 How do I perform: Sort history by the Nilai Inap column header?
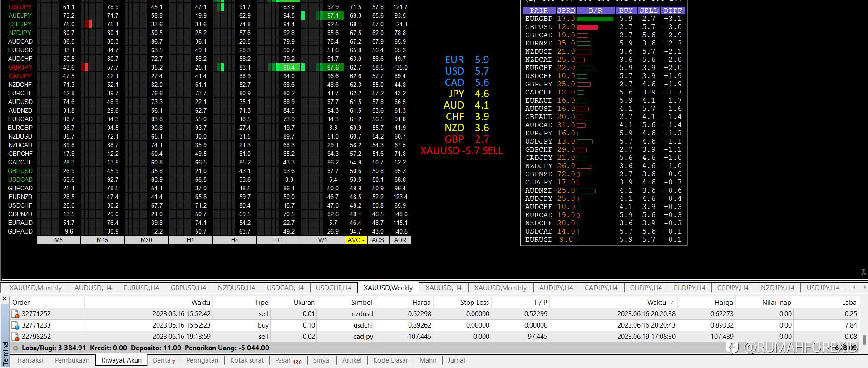(764, 303)
